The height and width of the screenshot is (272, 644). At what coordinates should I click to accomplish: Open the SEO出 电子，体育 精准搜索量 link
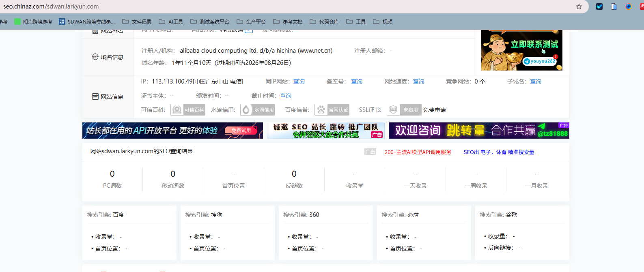[499, 152]
